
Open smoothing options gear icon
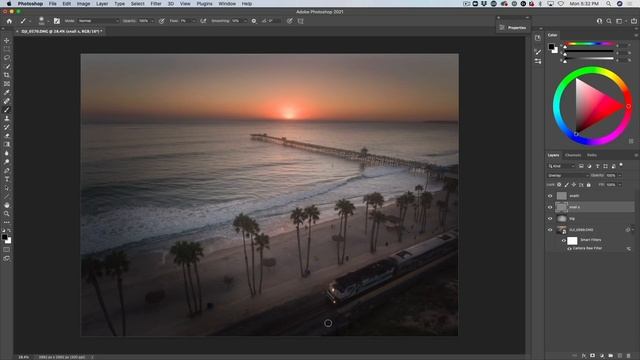pyautogui.click(x=254, y=21)
